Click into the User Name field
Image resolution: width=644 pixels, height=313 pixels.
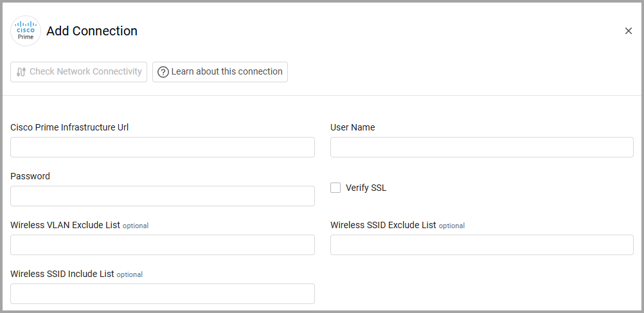(x=481, y=147)
